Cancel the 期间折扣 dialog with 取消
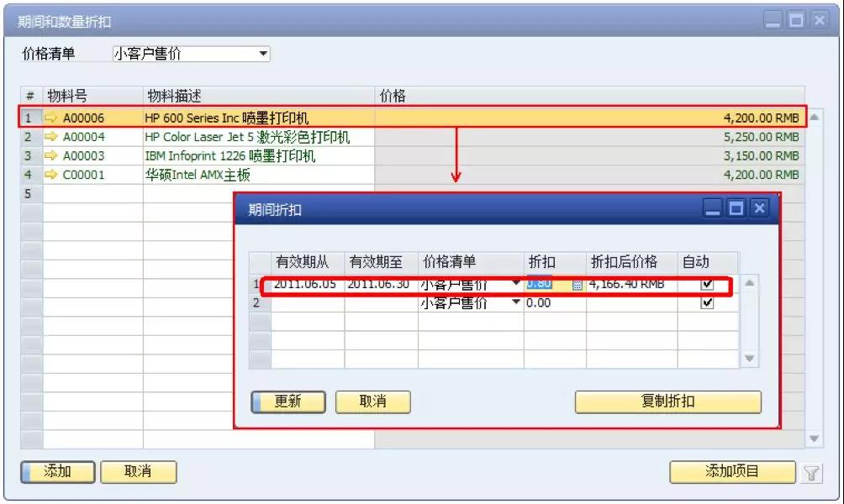The image size is (844, 504). pos(373,402)
